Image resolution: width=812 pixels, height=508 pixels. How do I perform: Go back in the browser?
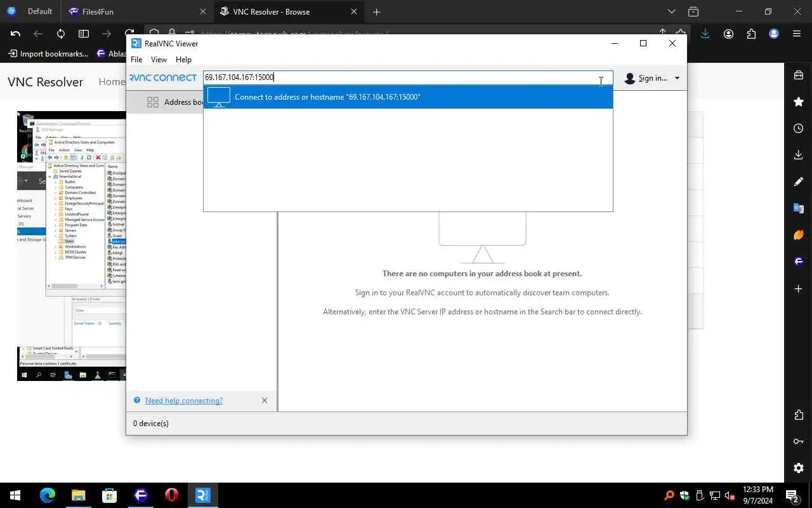[38, 34]
